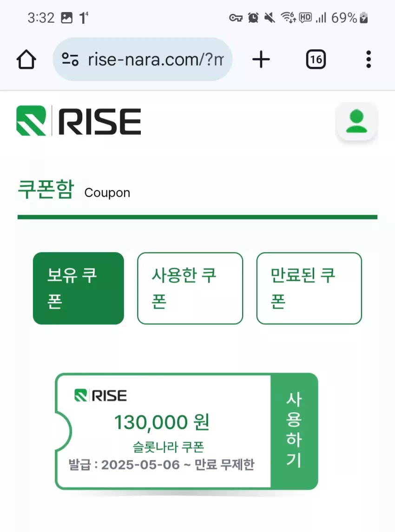
Task: Tap the alarm clock status icon
Action: (253, 18)
